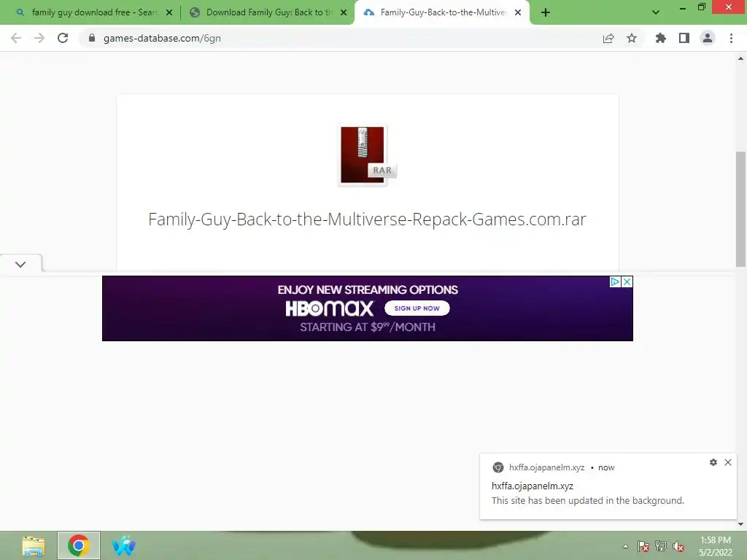Click the scrollbar down arrow
This screenshot has height=560, width=747.
[740, 524]
